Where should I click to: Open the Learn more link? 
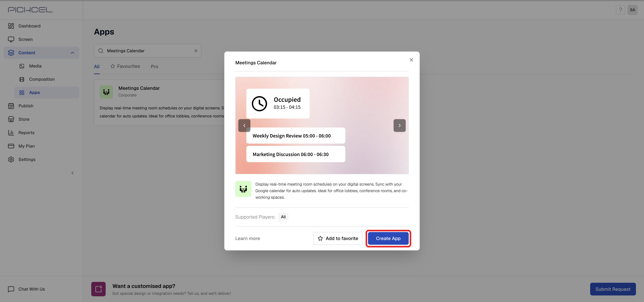(248, 239)
